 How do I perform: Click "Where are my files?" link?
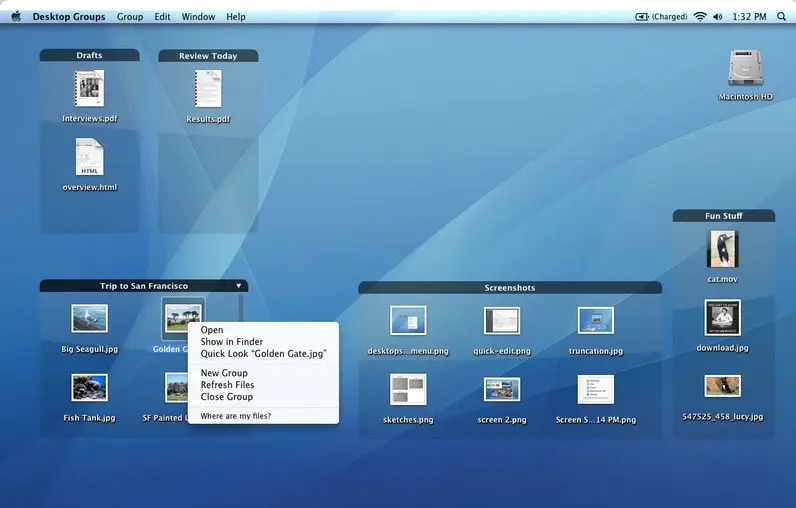tap(236, 416)
